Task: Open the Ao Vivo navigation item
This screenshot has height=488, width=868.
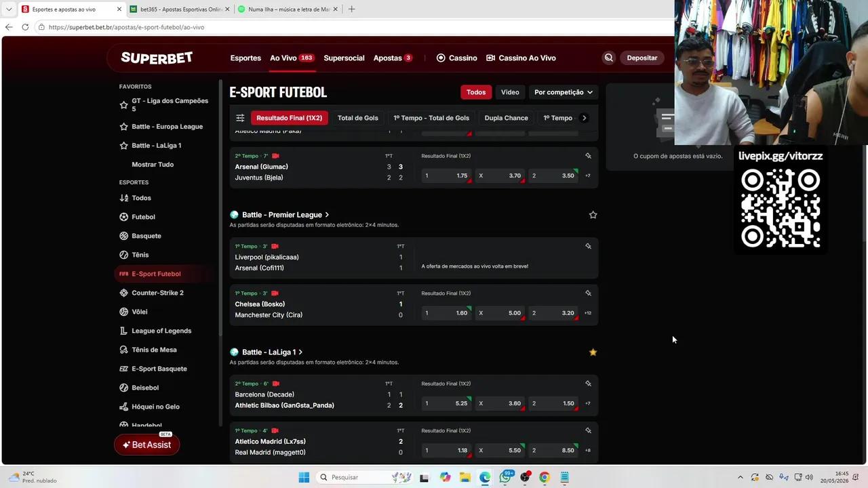Action: point(292,58)
